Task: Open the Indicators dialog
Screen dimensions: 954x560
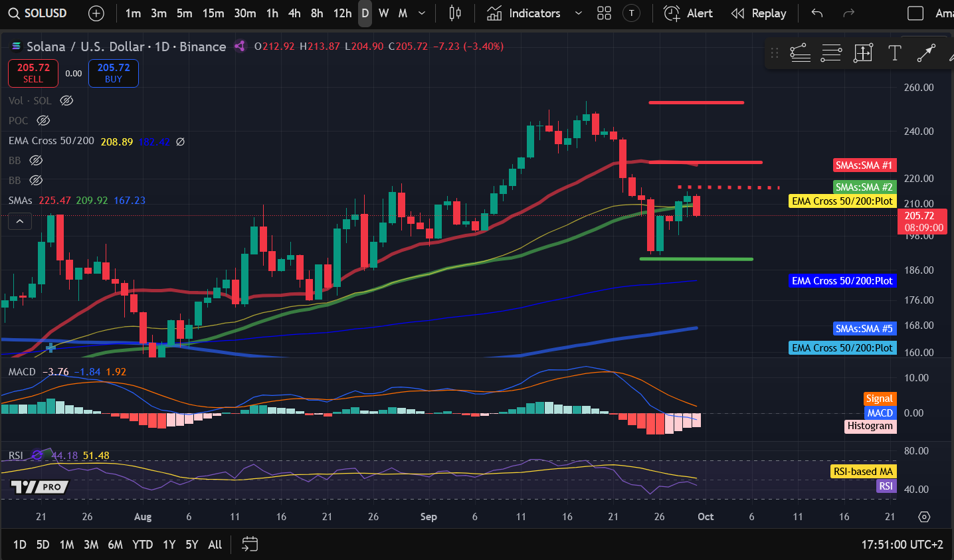Action: (524, 13)
